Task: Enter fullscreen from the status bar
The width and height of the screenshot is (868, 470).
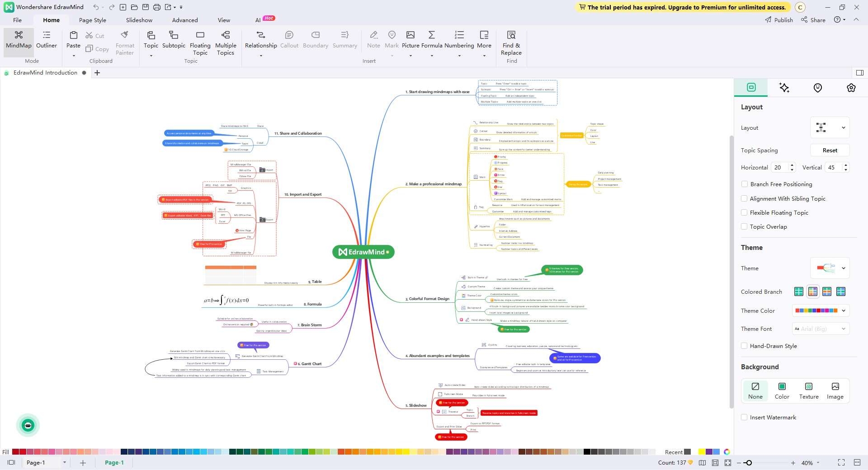Action: click(x=841, y=463)
